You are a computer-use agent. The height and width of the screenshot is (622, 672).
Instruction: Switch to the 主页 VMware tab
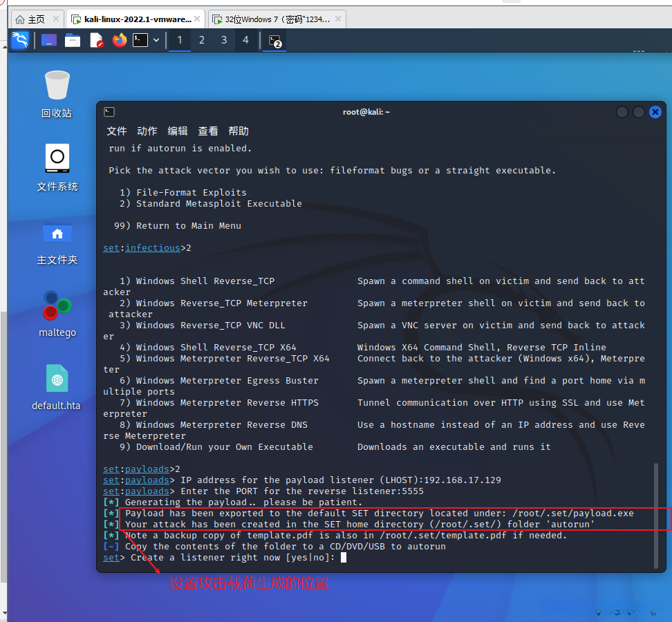click(x=36, y=19)
